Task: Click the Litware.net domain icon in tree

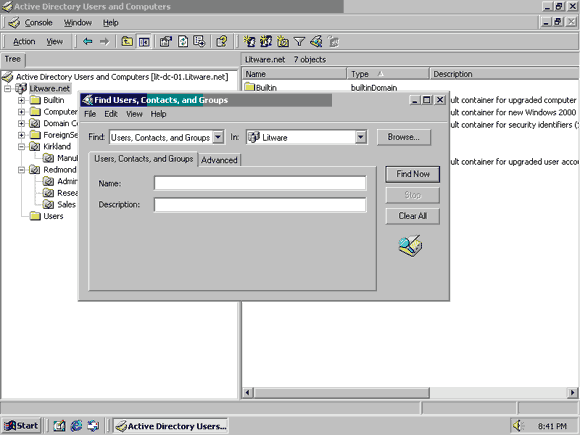Action: [21, 88]
